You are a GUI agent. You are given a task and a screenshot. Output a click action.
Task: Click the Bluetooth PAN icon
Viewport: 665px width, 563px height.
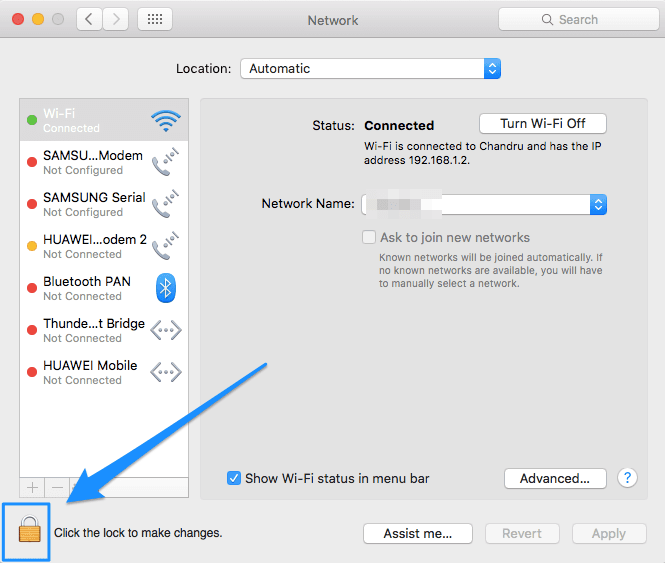166,288
